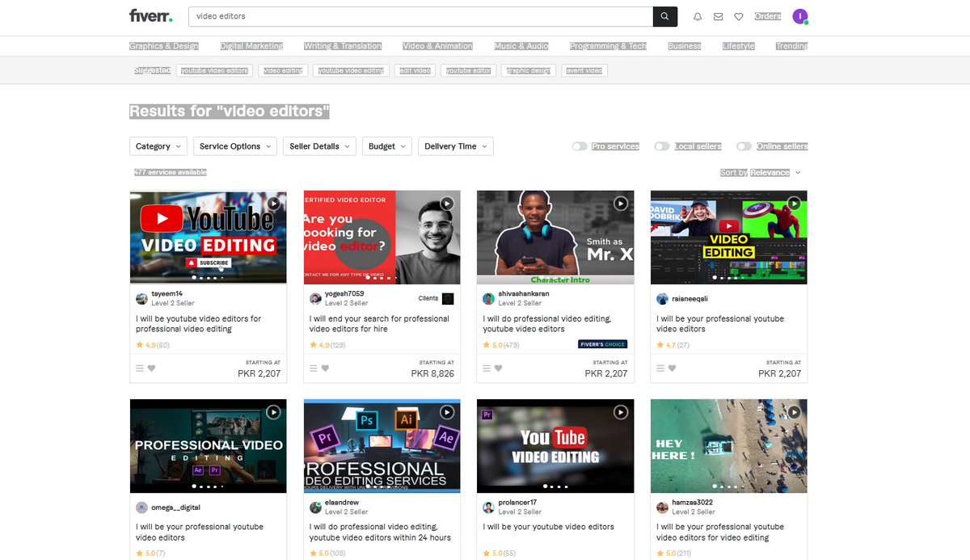Expand the Budget filter dropdown
Screen dimensions: 970x560
(387, 146)
